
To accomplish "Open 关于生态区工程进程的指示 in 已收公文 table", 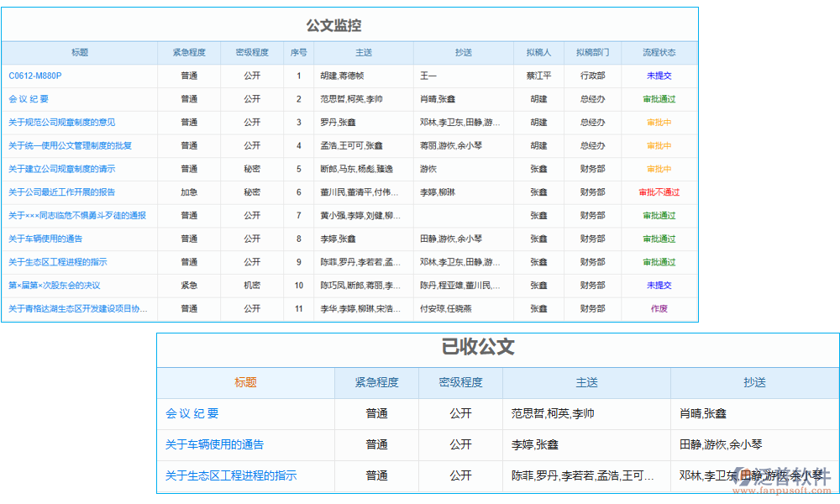I will tap(231, 475).
